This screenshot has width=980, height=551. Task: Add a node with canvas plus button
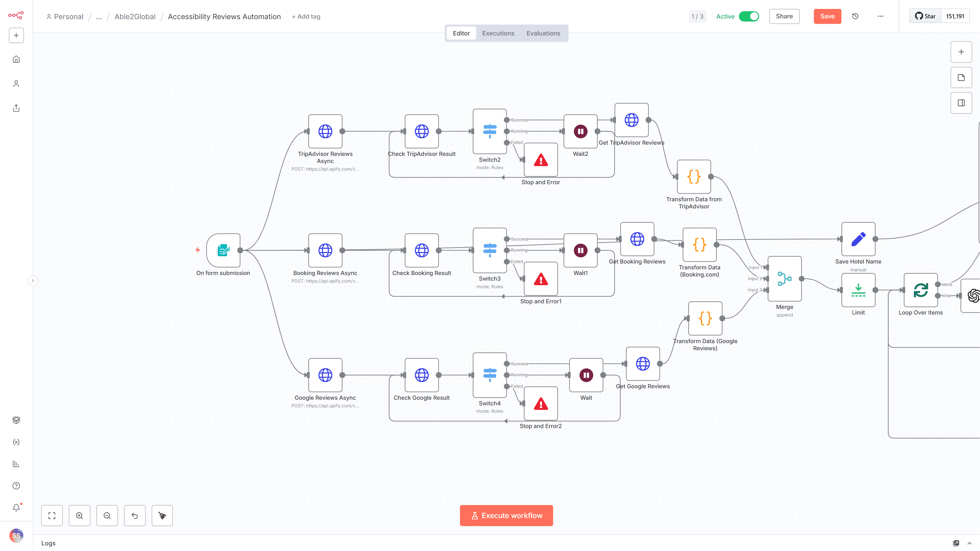point(961,52)
